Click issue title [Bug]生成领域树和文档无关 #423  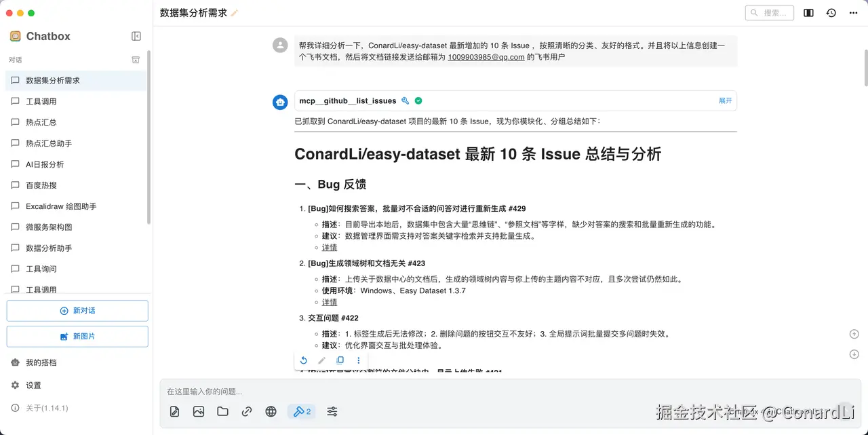tap(366, 263)
